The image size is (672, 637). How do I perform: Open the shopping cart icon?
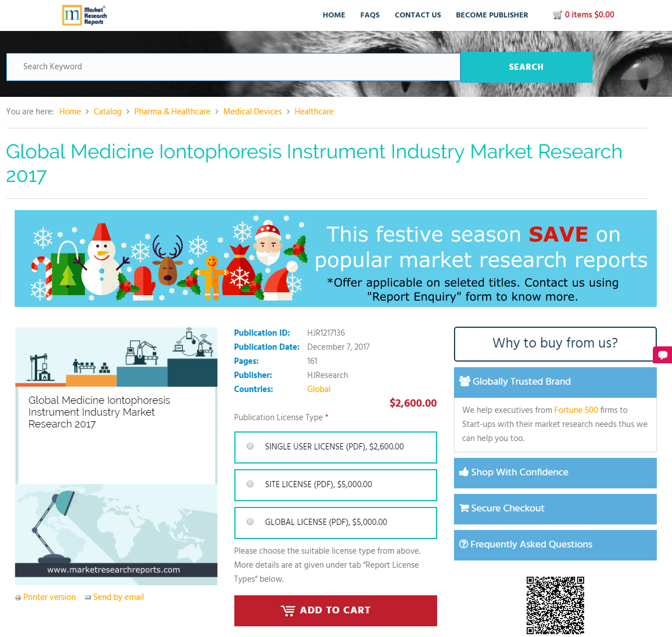(x=557, y=15)
